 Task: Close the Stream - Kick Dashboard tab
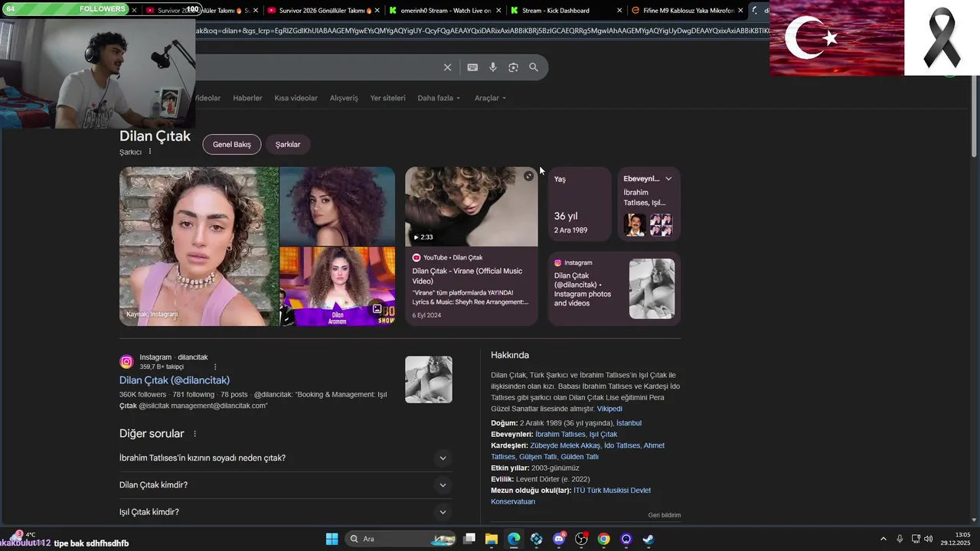pyautogui.click(x=619, y=11)
